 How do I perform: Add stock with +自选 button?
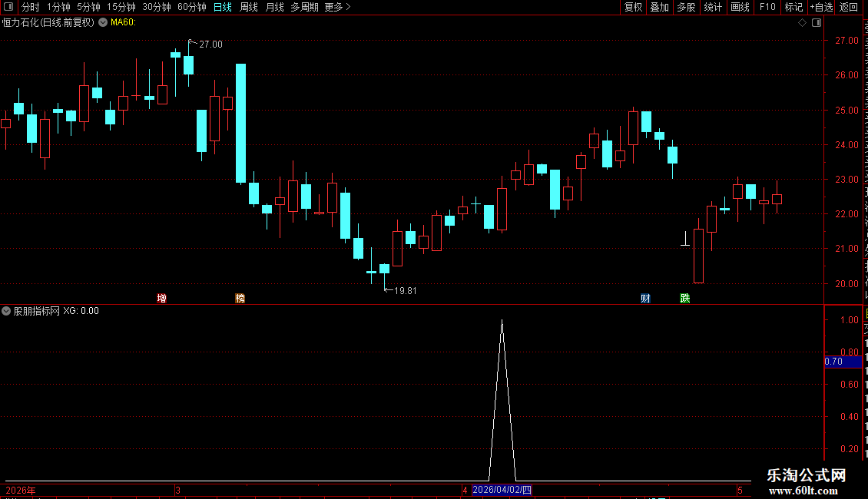[x=821, y=7]
